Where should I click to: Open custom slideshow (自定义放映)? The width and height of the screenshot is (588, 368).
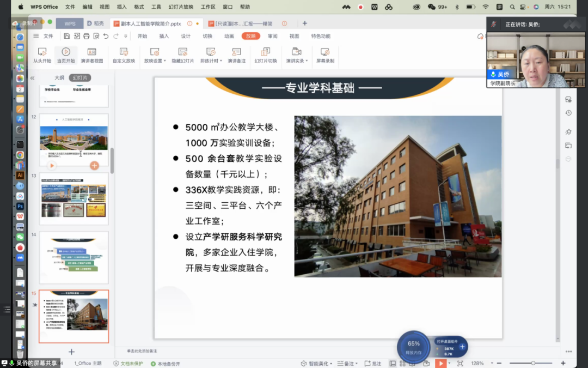124,55
